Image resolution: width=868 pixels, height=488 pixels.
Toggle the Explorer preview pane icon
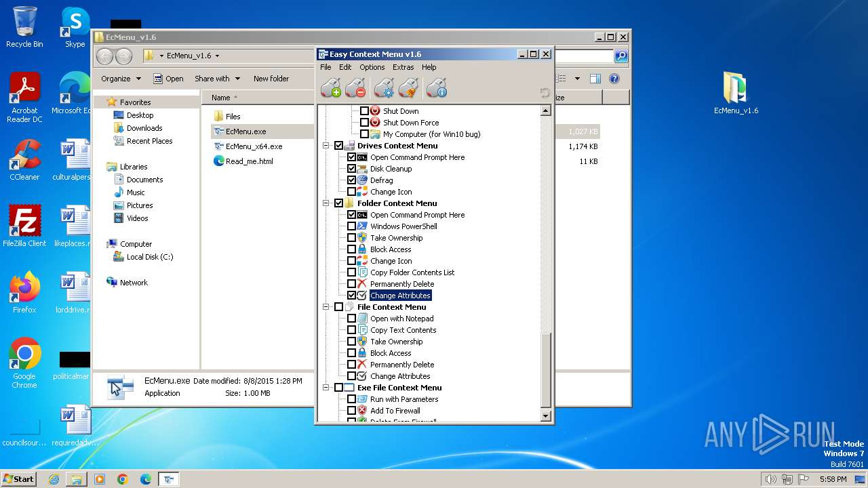595,79
